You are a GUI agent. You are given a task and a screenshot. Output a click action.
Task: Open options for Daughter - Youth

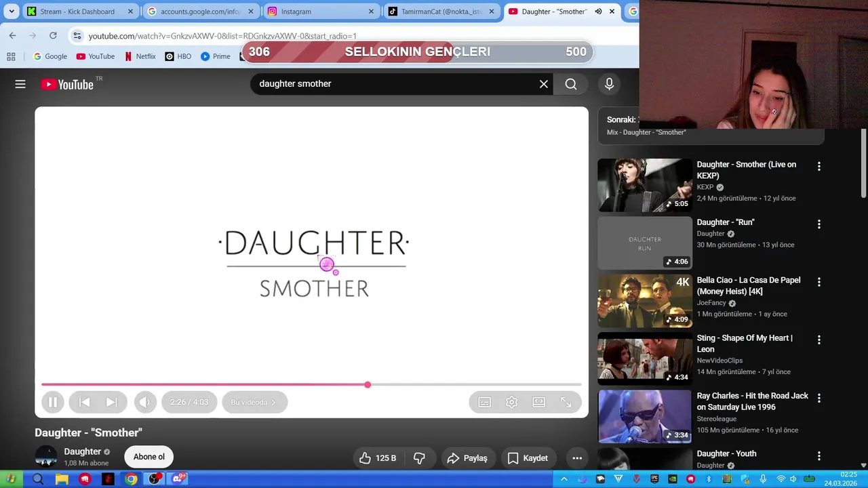pyautogui.click(x=818, y=455)
